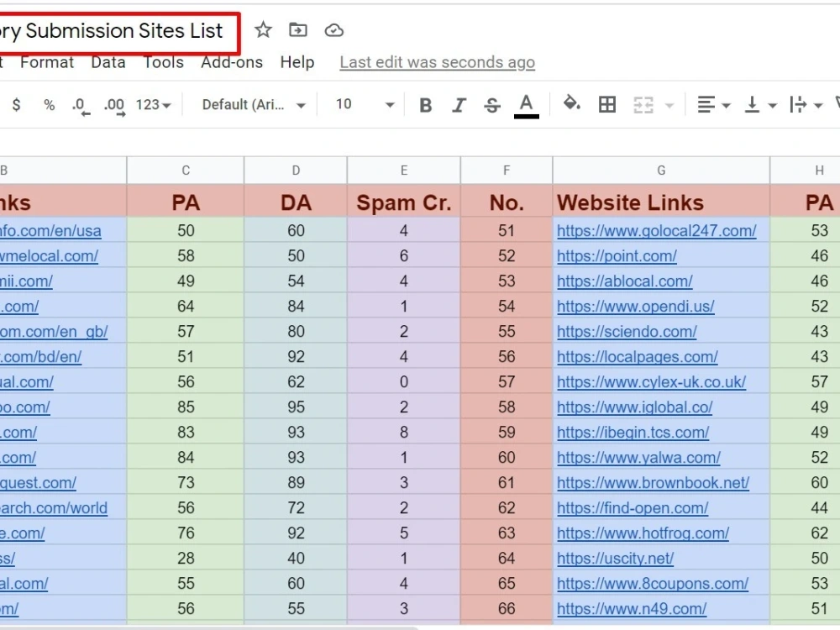
Task: Star this spreadsheet document
Action: [262, 30]
